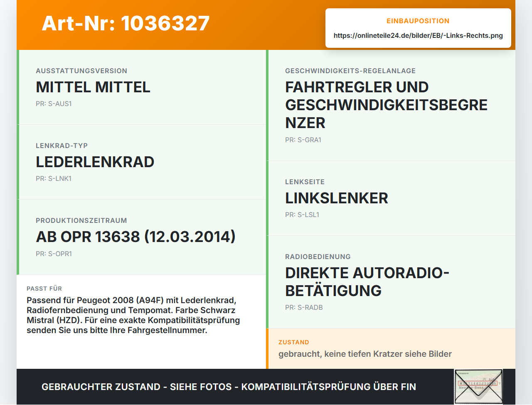The height and width of the screenshot is (405, 532).
Task: Click the PRODUKTIONSZEITRAUM label
Action: (x=81, y=221)
